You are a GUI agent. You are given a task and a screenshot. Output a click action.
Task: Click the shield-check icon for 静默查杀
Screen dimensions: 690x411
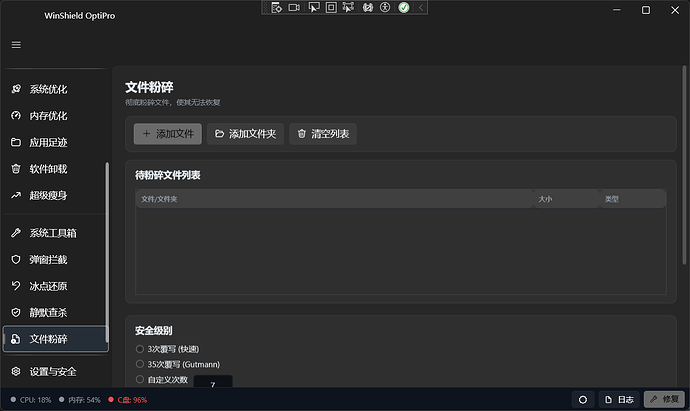pos(16,312)
